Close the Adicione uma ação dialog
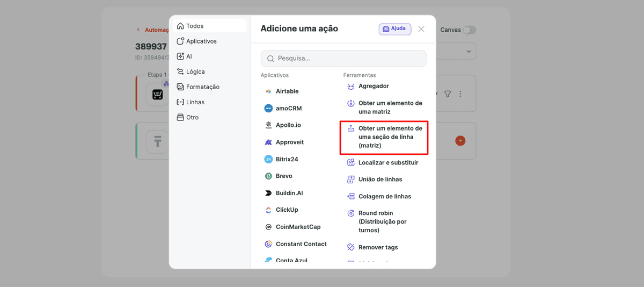This screenshot has width=644, height=287. click(421, 29)
